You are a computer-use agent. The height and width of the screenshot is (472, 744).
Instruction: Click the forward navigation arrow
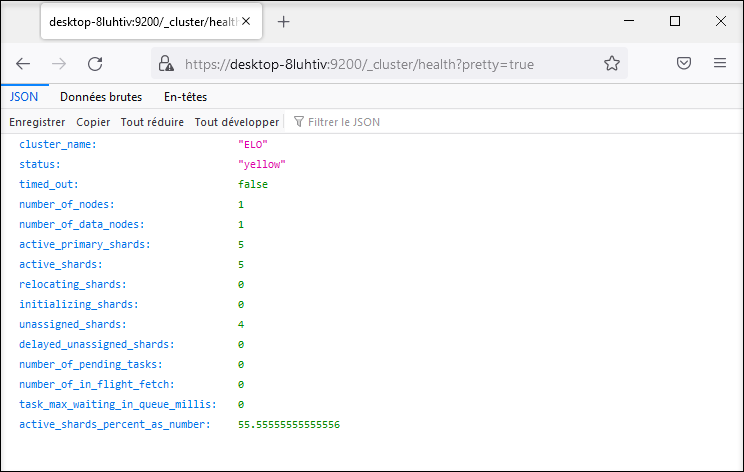(59, 64)
